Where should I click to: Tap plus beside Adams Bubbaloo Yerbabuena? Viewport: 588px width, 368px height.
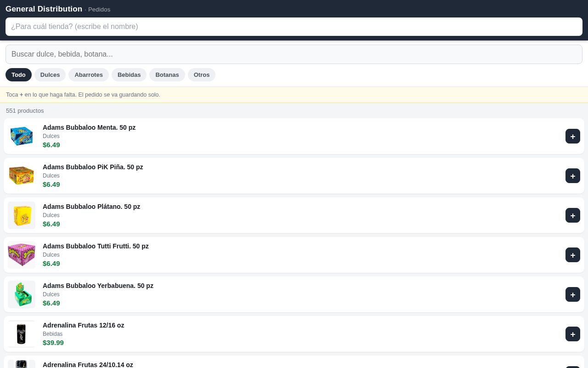pos(573,294)
